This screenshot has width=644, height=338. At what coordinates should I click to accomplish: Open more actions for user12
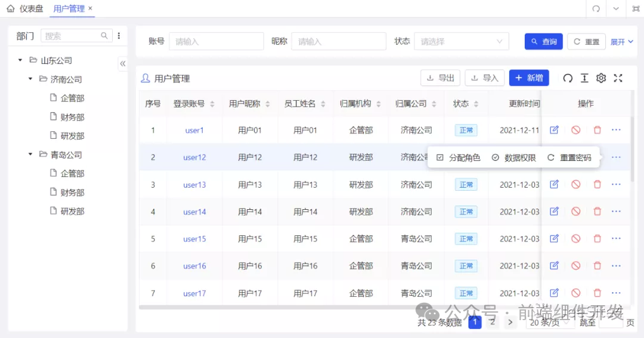(616, 157)
